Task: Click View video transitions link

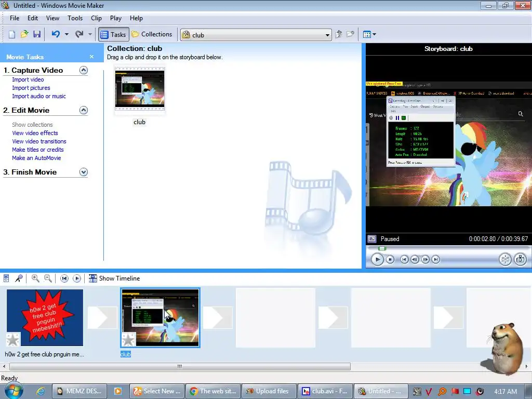Action: point(39,141)
